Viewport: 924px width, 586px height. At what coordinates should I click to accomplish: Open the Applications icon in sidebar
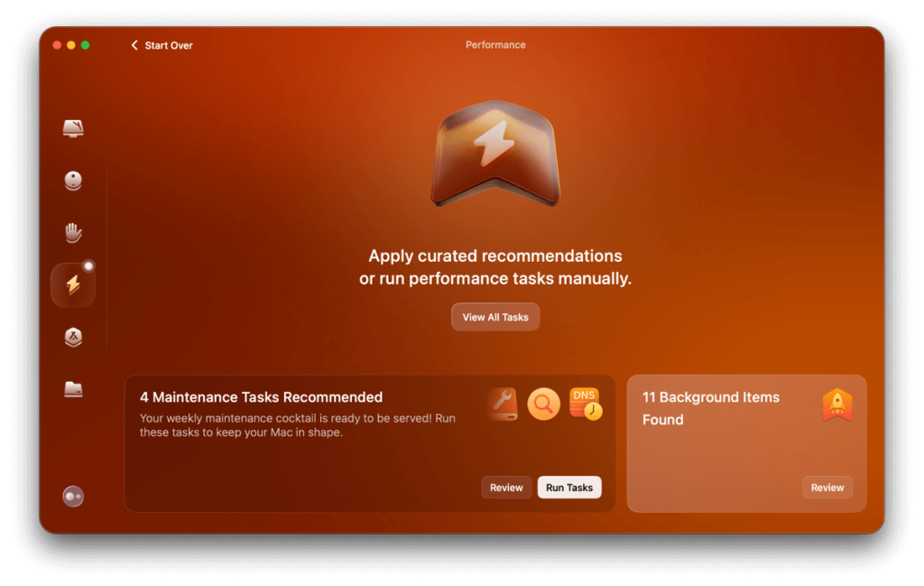tap(73, 337)
